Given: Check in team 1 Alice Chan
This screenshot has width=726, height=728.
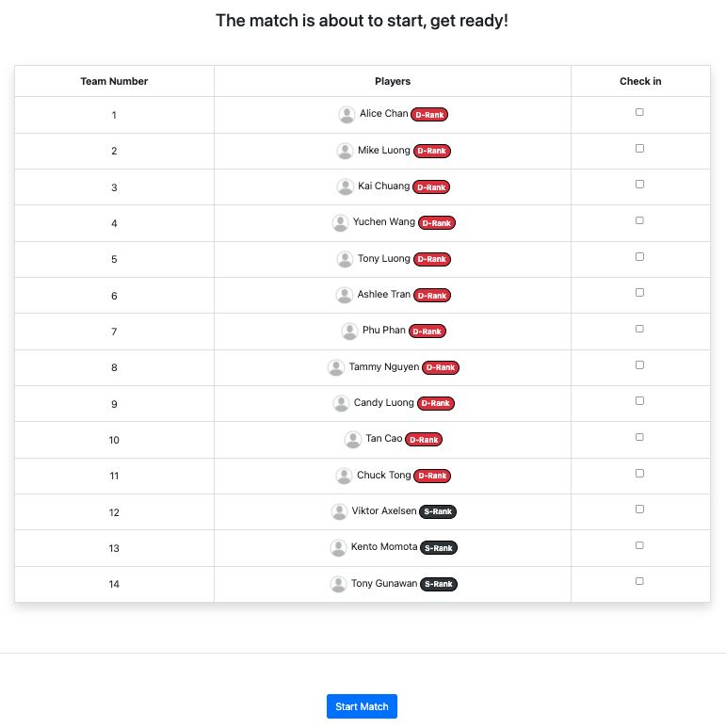Looking at the screenshot, I should coord(639,112).
